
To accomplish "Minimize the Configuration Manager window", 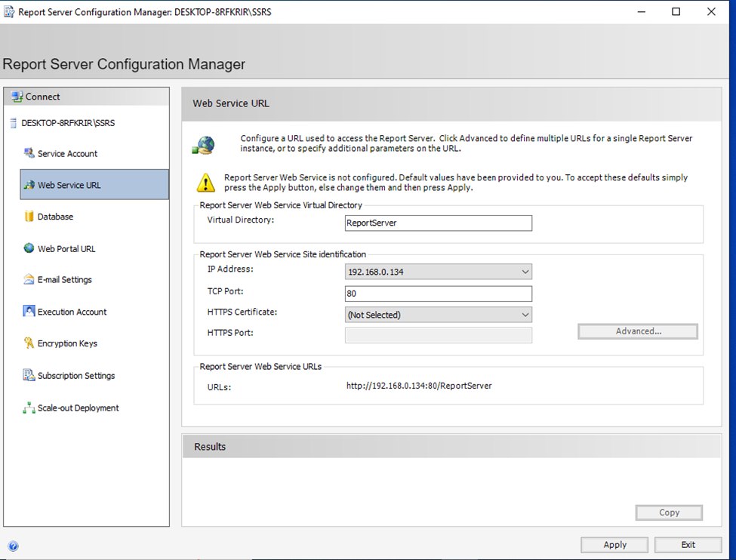I will click(x=642, y=12).
